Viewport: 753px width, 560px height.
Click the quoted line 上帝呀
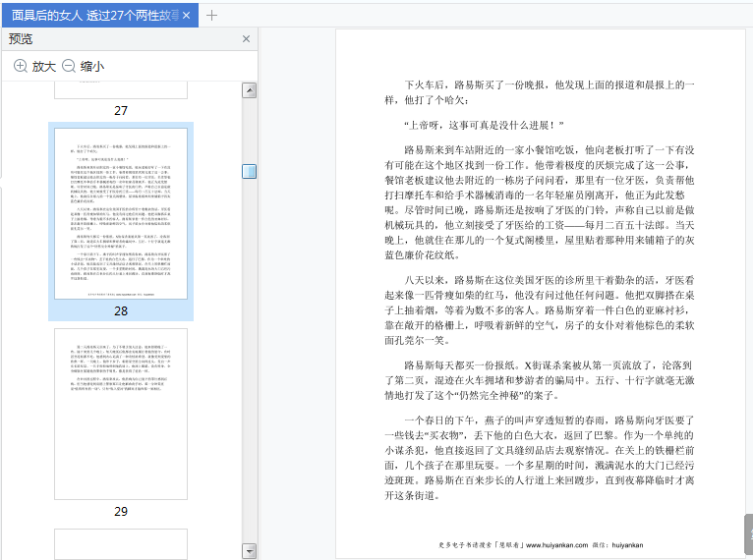484,125
